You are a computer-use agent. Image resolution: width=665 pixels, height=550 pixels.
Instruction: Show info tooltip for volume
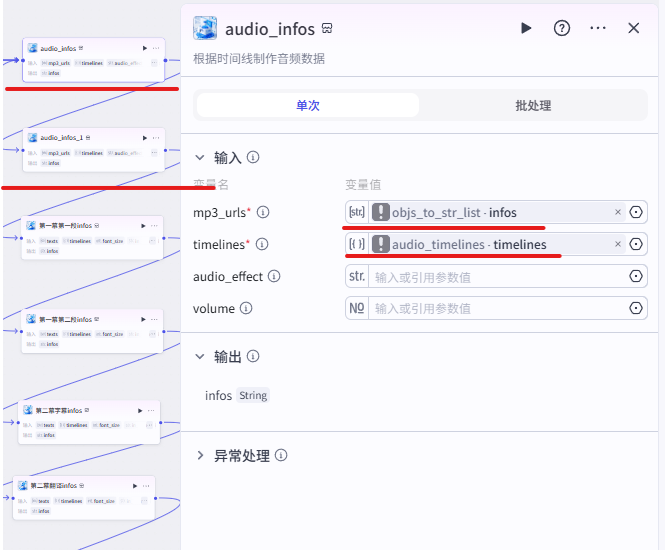[246, 308]
